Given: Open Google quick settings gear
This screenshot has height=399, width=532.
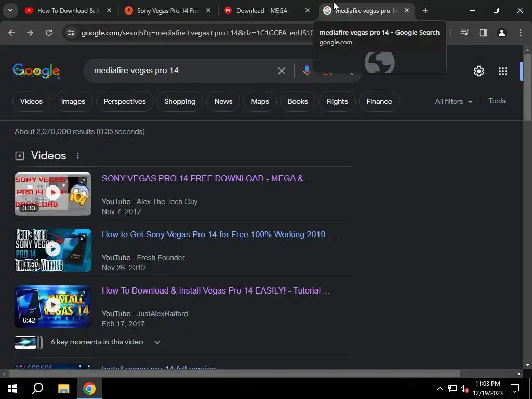Looking at the screenshot, I should (478, 71).
